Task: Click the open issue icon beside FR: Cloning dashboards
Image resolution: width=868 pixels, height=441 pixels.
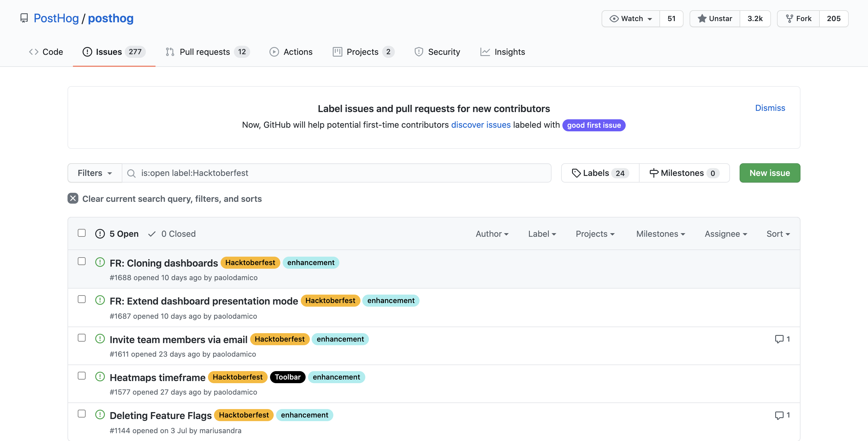Action: tap(100, 262)
